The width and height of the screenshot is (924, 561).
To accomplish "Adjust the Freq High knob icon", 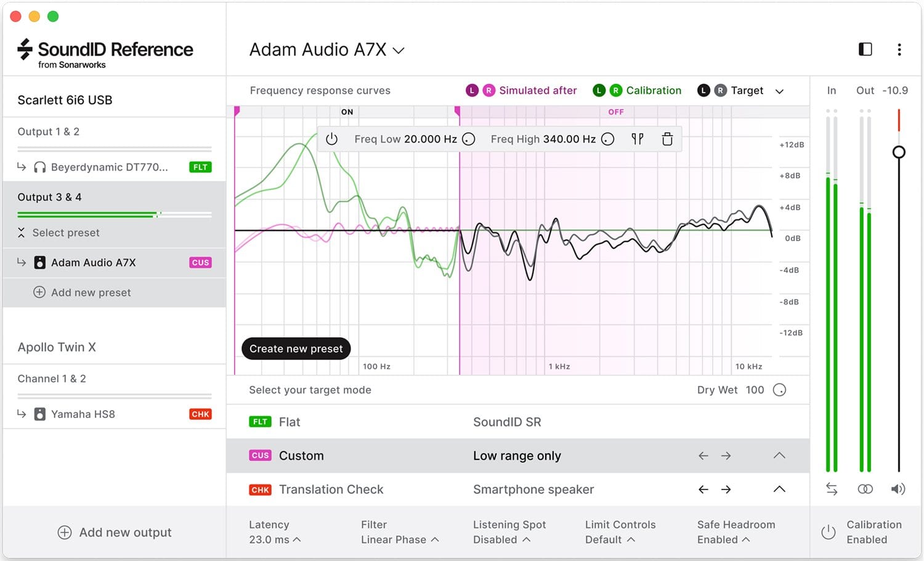I will coord(608,139).
